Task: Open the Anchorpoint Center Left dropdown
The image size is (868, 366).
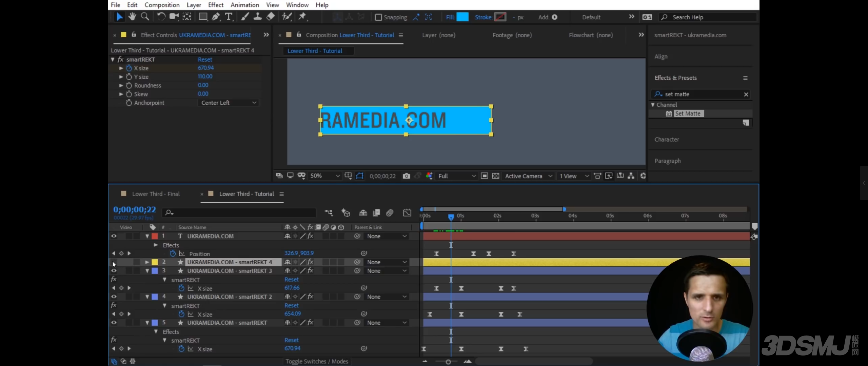Action: click(x=229, y=103)
